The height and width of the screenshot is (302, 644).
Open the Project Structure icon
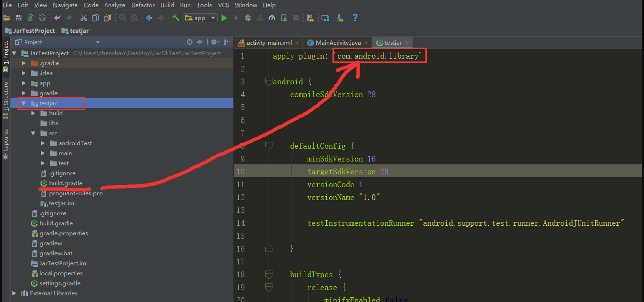point(325,18)
